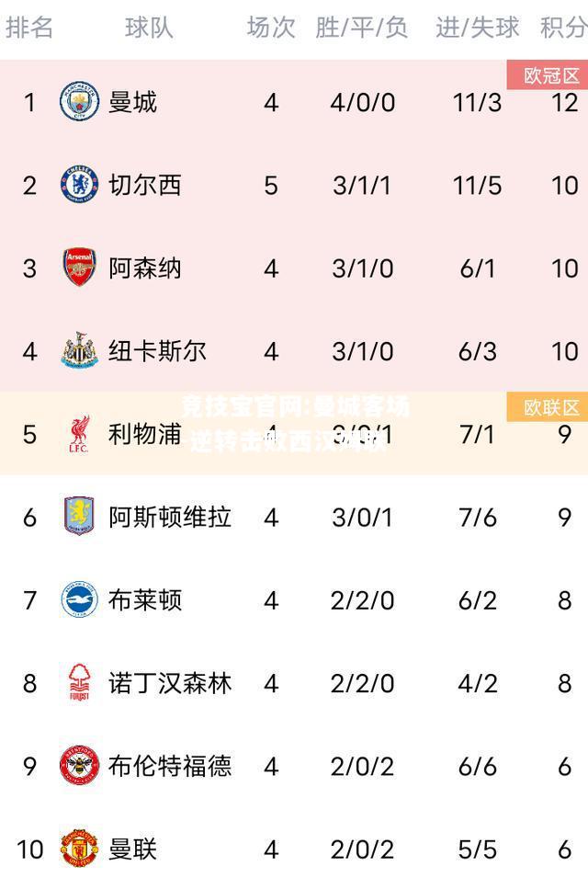The image size is (588, 889).
Task: Open the 曼城 team name
Action: pyautogui.click(x=132, y=103)
